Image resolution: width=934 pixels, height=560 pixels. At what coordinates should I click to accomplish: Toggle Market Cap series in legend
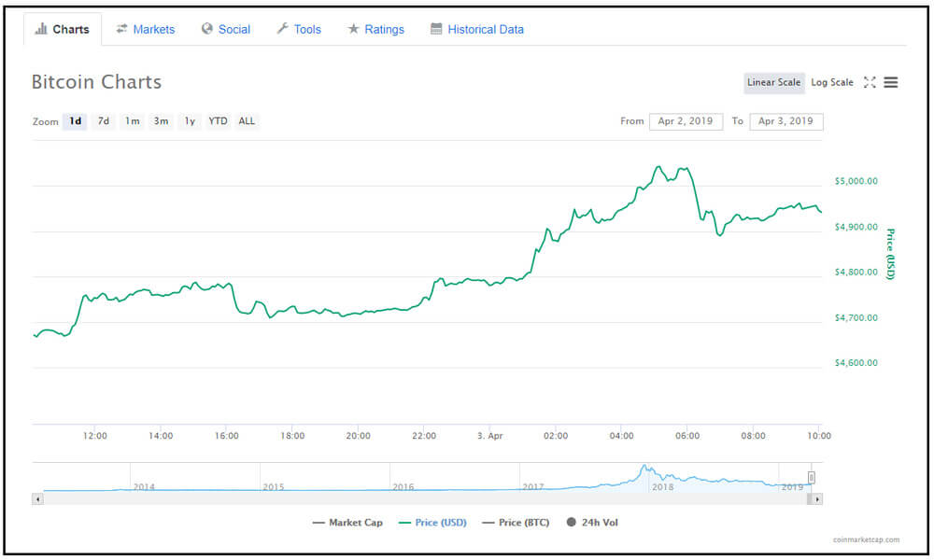347,523
